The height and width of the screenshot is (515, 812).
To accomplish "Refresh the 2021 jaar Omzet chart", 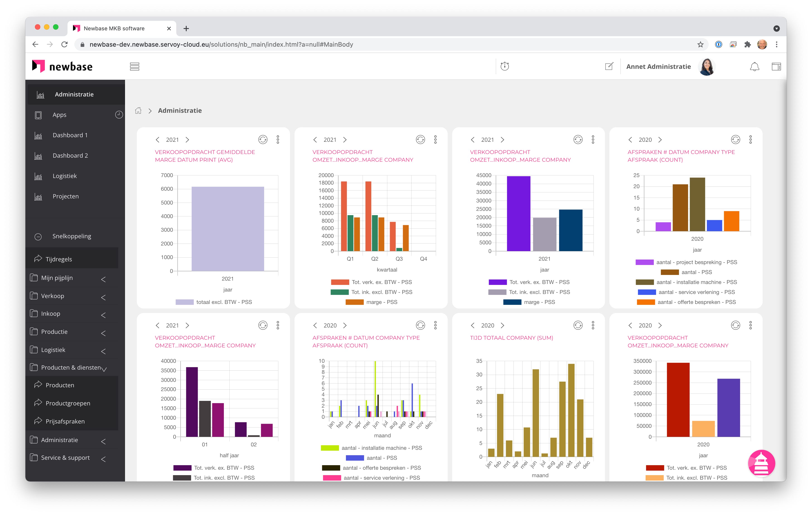I will coord(578,140).
